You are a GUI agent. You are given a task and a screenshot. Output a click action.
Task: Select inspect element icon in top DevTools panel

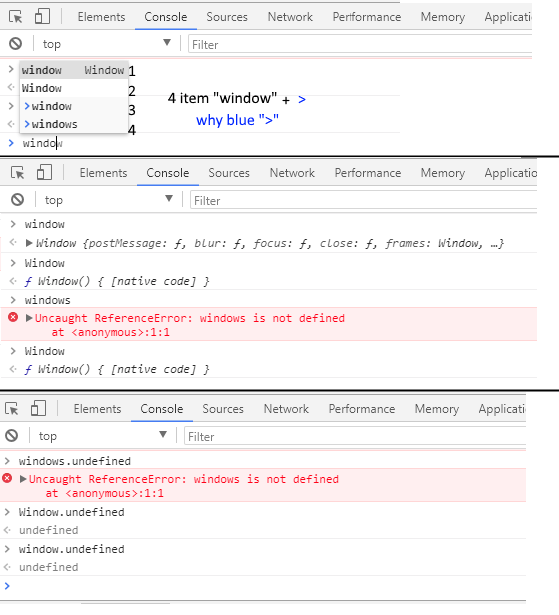tap(16, 17)
